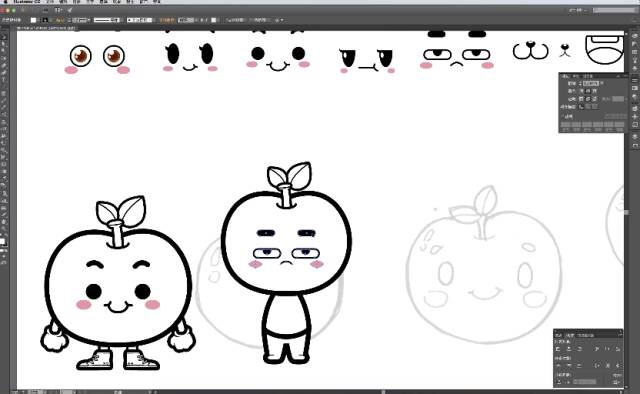
Task: Click horizontal align right icon
Action: (x=580, y=349)
